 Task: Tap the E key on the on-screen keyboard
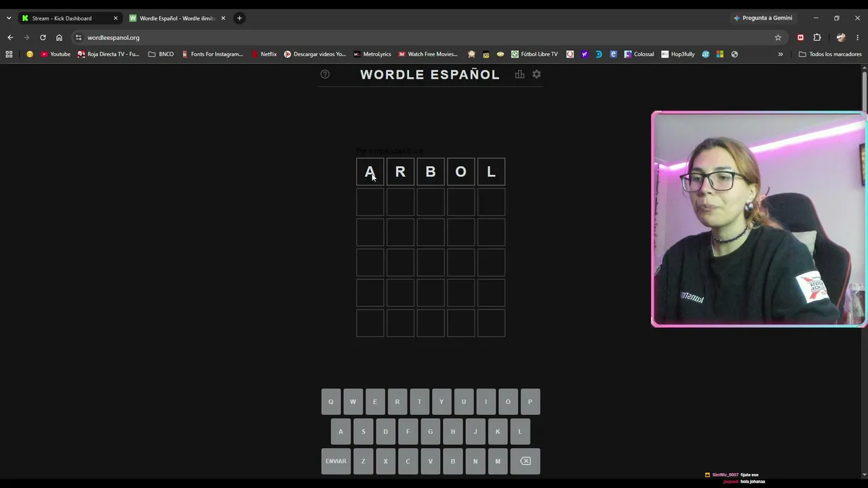[375, 401]
